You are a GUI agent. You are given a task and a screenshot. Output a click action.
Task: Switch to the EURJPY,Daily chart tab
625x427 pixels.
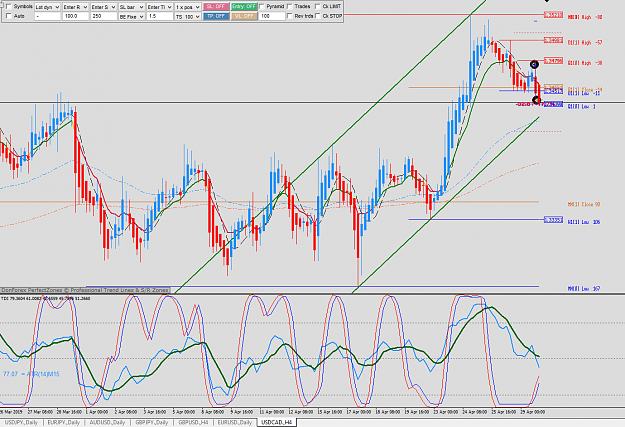(x=64, y=423)
